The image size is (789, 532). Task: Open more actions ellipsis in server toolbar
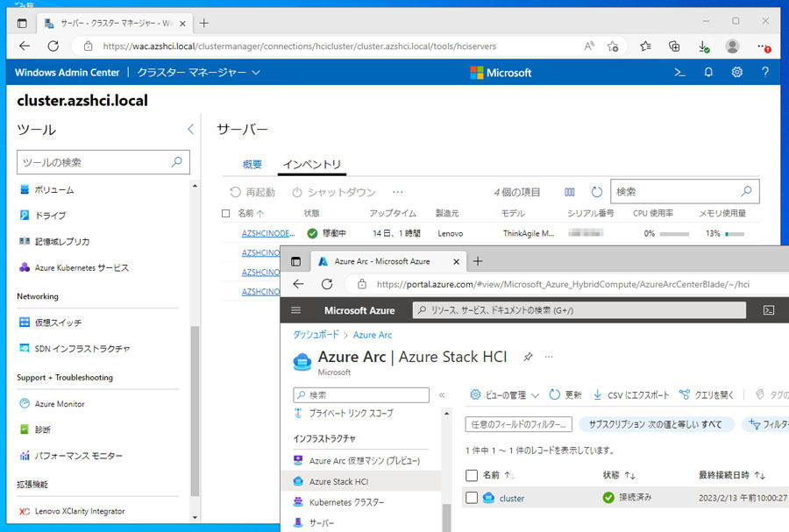pyautogui.click(x=397, y=192)
